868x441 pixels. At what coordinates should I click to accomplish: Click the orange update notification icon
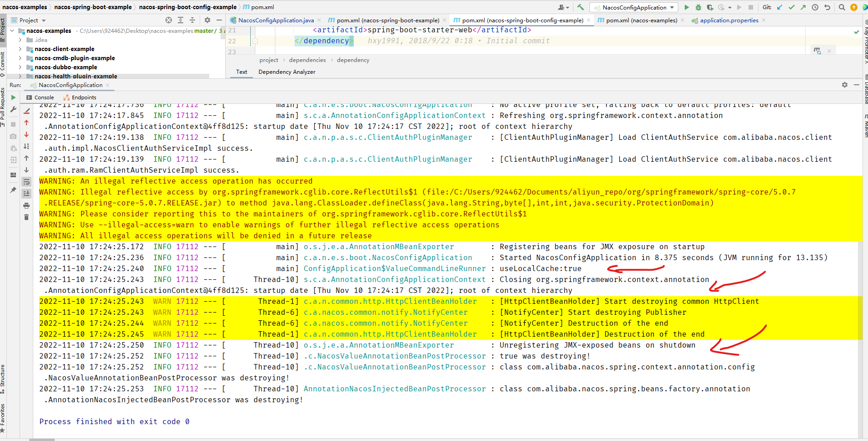click(x=854, y=7)
